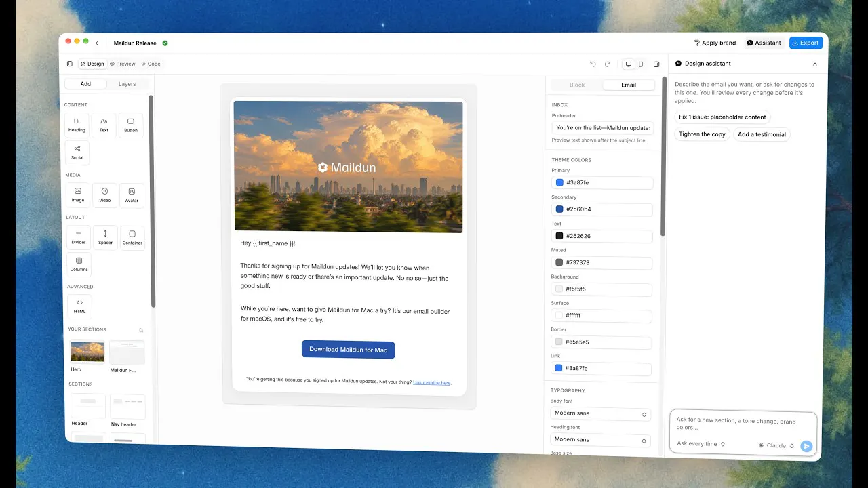Toggle the right inspector panel icon
Viewport: 868px width, 488px height.
pos(656,64)
